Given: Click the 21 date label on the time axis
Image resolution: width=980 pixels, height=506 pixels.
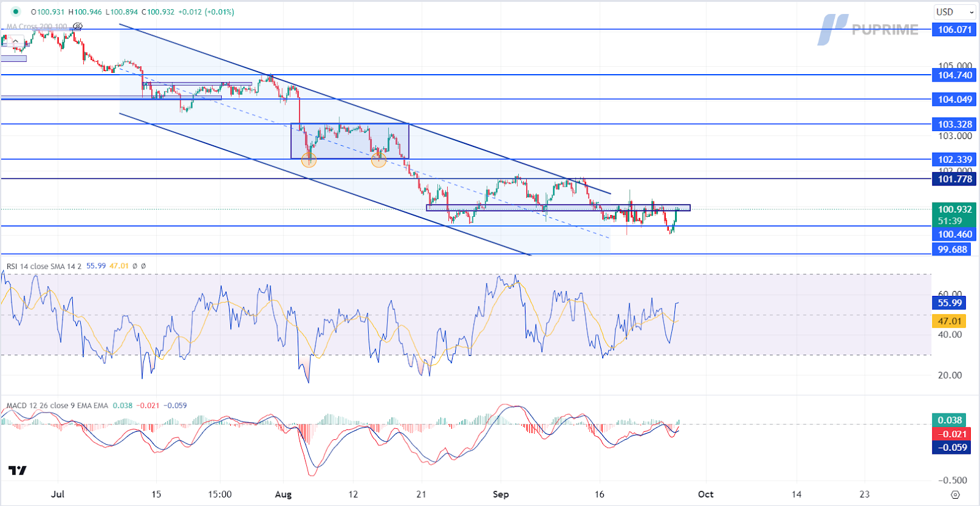Looking at the screenshot, I should 421,494.
